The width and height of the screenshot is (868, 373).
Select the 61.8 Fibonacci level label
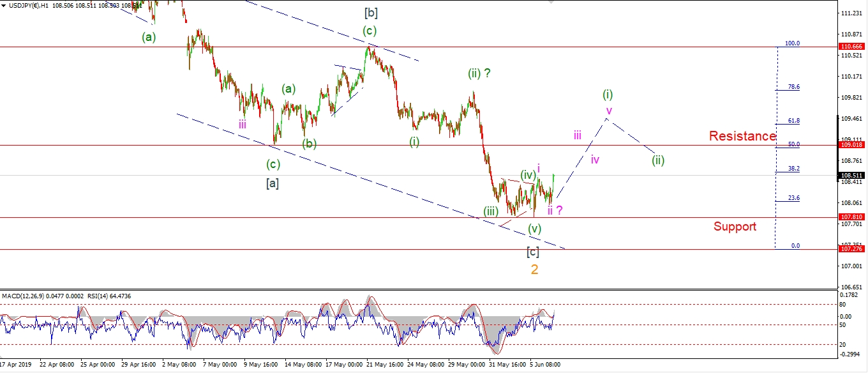click(794, 121)
